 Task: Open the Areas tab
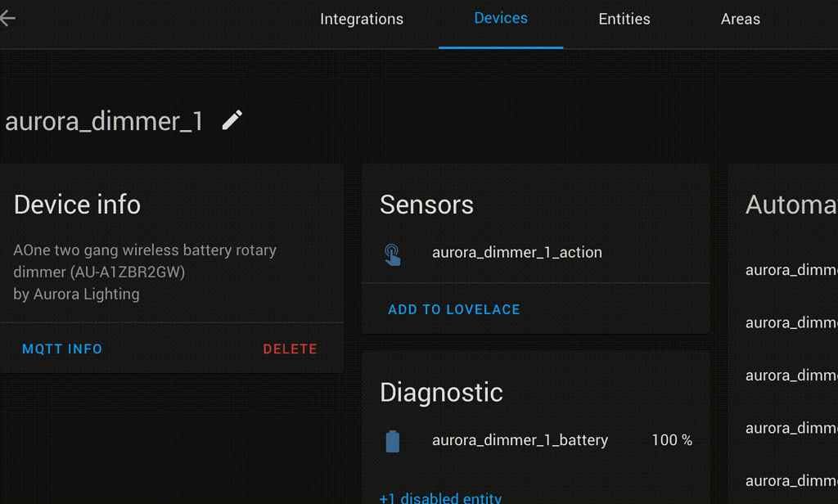tap(740, 19)
